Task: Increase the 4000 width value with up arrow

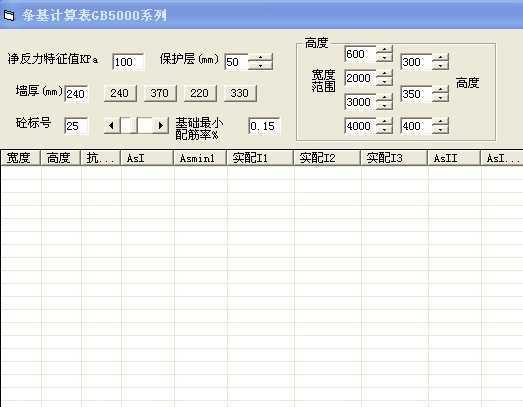Action: 385,122
